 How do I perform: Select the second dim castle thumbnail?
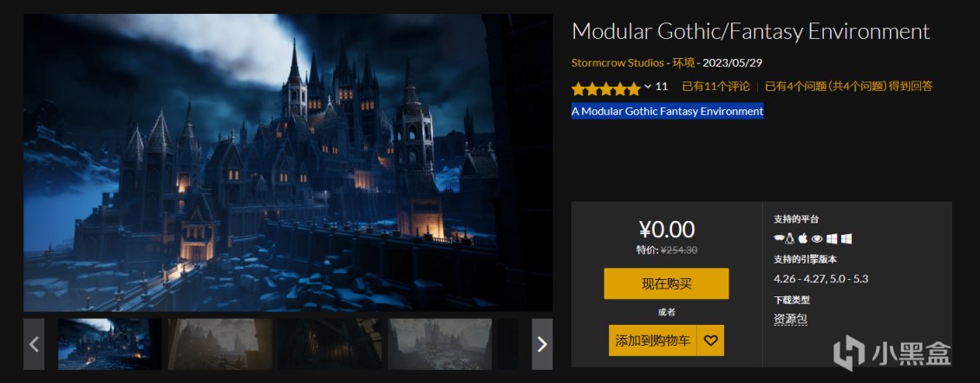[219, 344]
